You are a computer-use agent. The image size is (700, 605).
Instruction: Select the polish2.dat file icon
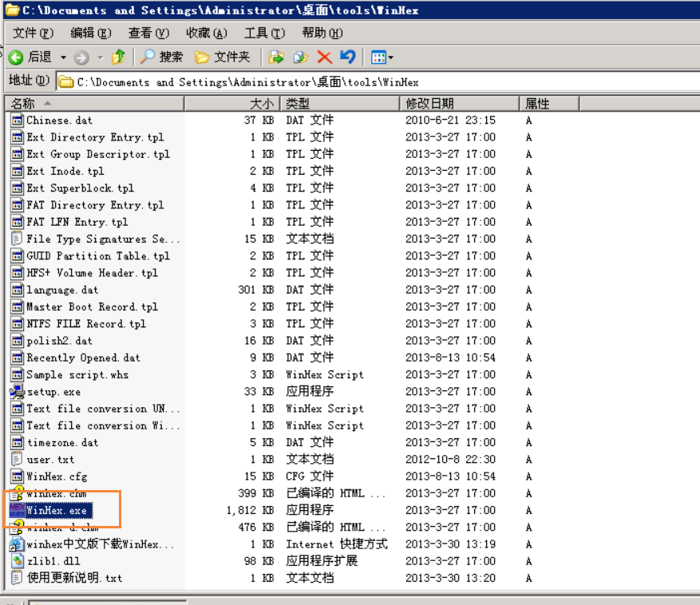point(17,341)
